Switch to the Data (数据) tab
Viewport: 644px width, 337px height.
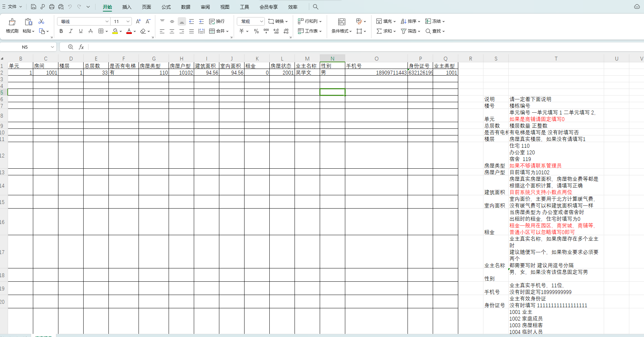click(x=186, y=7)
